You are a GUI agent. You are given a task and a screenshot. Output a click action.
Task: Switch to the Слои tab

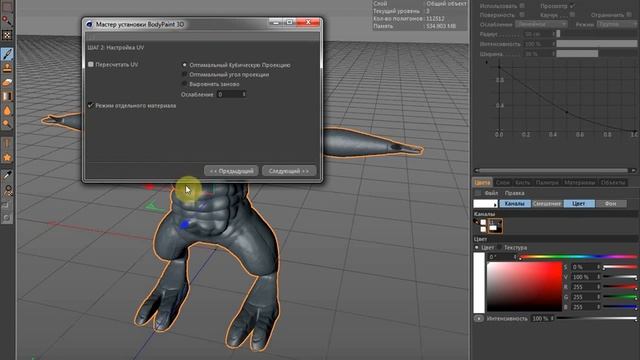pos(502,182)
